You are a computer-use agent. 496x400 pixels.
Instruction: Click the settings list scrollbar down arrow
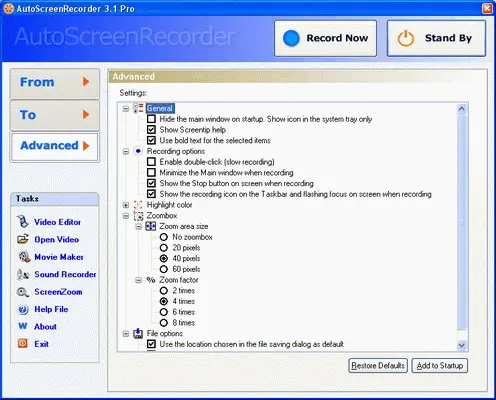462,345
